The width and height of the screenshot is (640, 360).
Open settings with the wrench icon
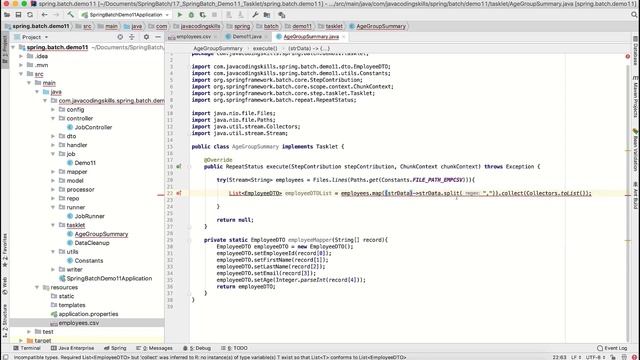255,15
